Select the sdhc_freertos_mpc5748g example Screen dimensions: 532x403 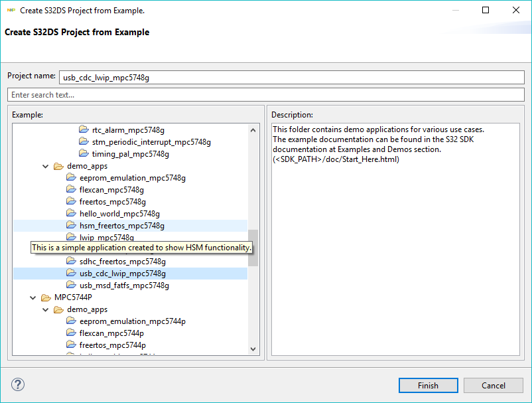coord(122,262)
